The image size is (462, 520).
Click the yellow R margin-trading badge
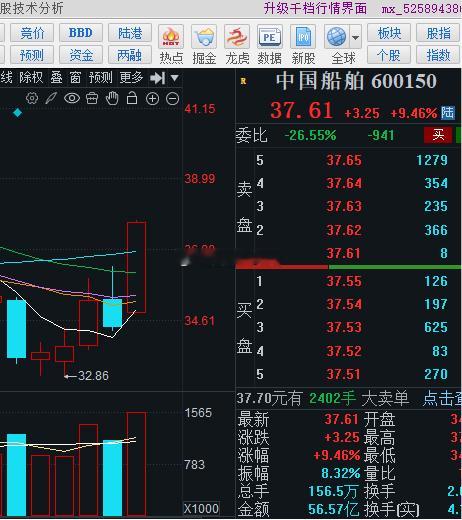(x=243, y=81)
